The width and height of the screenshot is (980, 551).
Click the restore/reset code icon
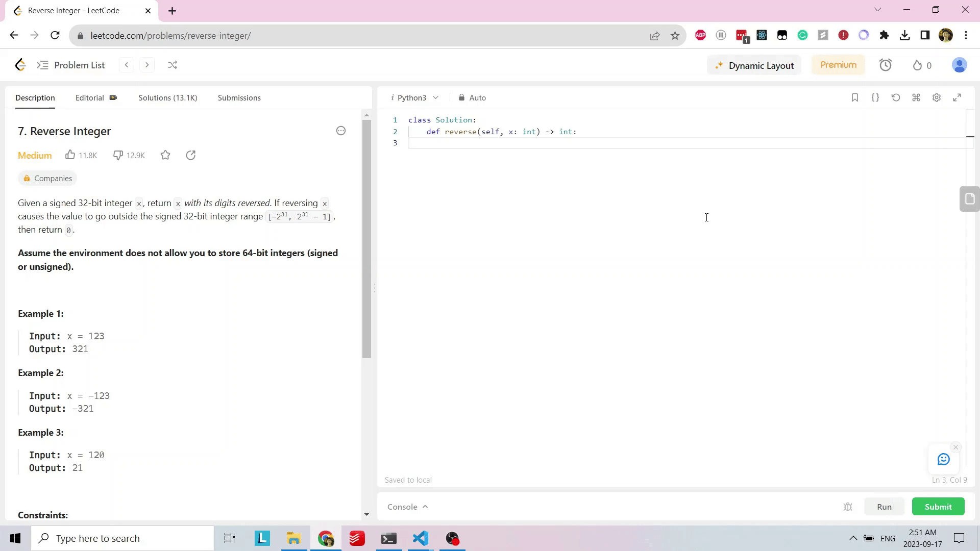coord(896,97)
